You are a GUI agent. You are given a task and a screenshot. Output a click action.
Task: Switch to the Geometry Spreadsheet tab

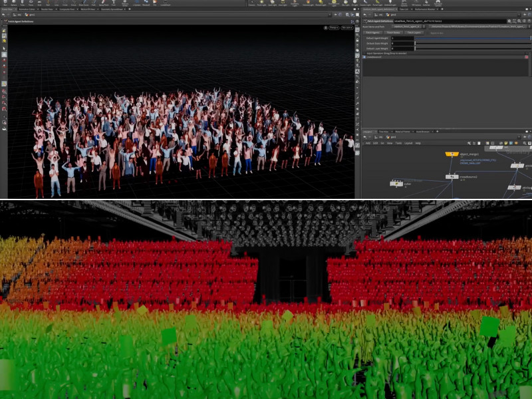click(117, 9)
